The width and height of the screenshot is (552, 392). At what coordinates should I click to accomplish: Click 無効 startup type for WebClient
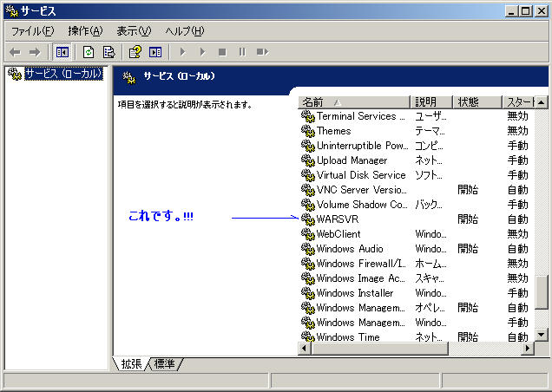pos(518,234)
